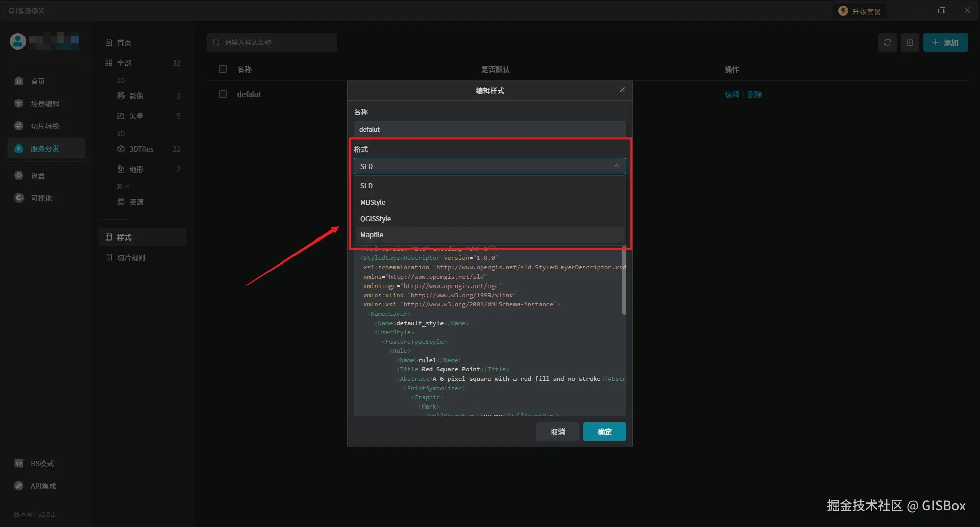
Task: Click 删除 link for defalut style
Action: (755, 94)
